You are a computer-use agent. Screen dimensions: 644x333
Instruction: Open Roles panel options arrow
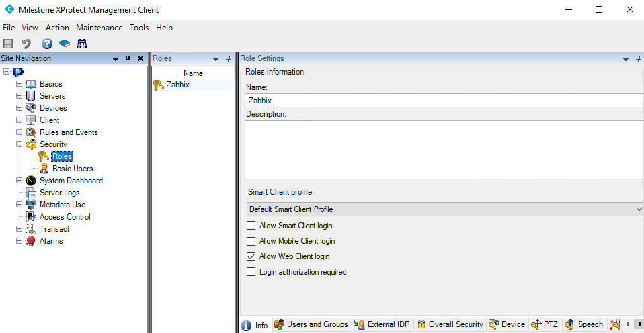[216, 60]
